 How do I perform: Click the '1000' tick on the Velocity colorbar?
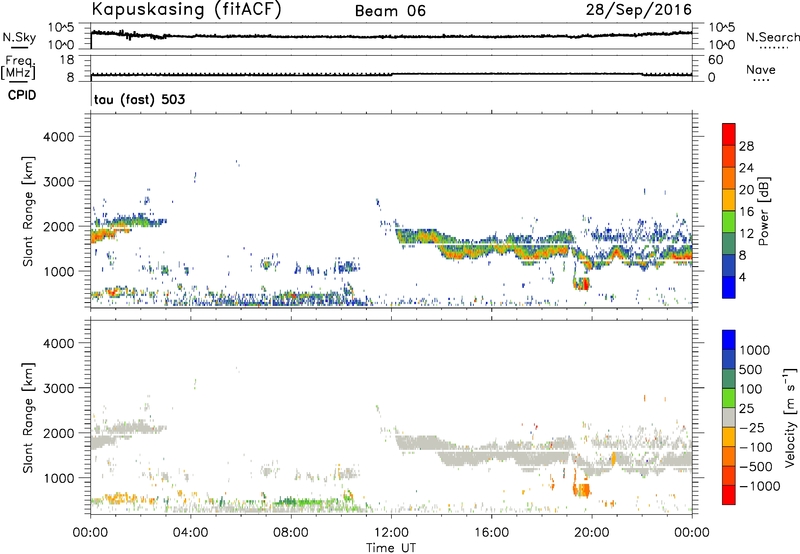click(755, 350)
